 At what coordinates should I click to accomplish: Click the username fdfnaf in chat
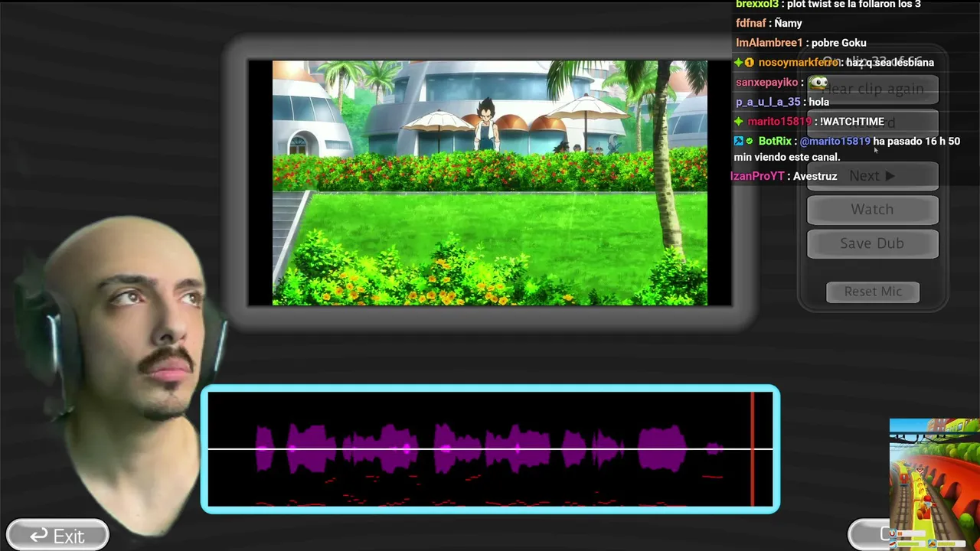pos(751,24)
